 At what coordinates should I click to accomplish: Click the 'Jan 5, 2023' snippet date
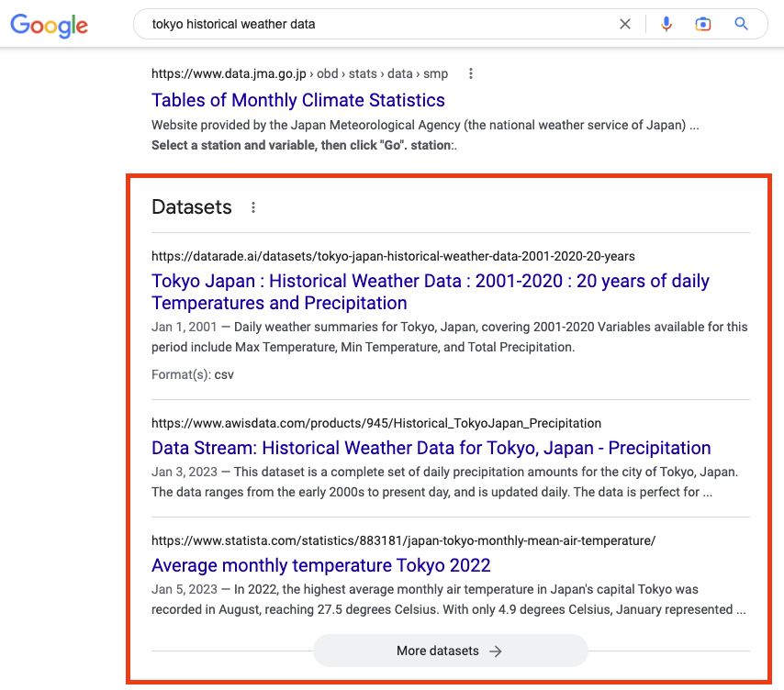click(x=185, y=589)
